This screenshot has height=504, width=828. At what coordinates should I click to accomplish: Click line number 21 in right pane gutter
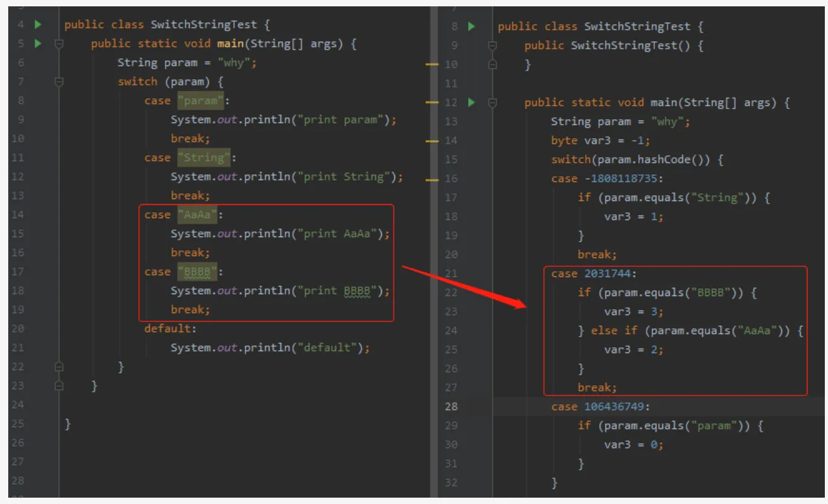pyautogui.click(x=451, y=273)
